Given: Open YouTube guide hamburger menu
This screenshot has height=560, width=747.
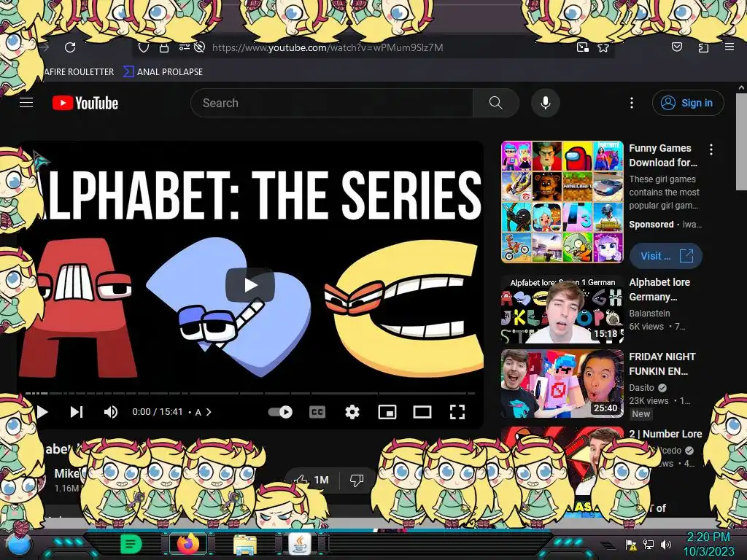Looking at the screenshot, I should point(26,102).
